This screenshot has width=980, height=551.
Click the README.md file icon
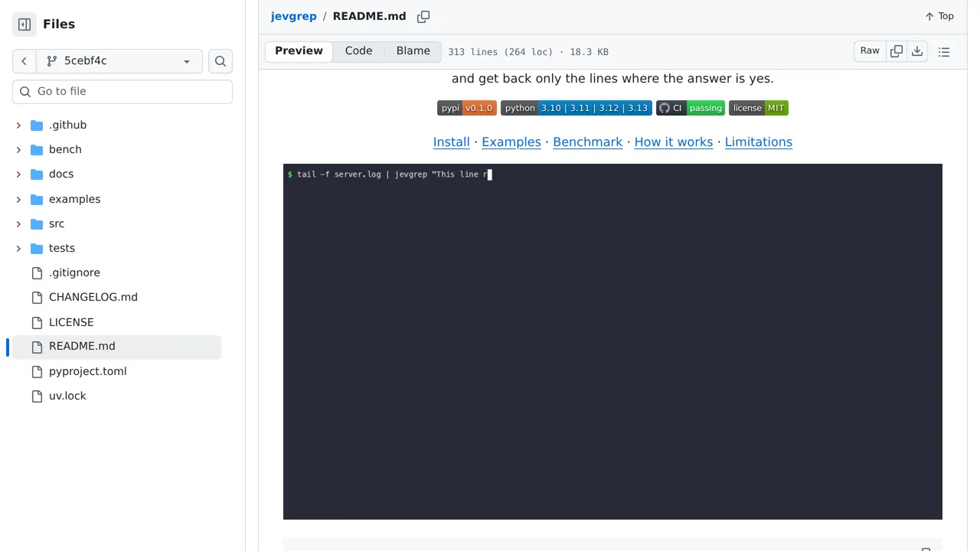37,347
